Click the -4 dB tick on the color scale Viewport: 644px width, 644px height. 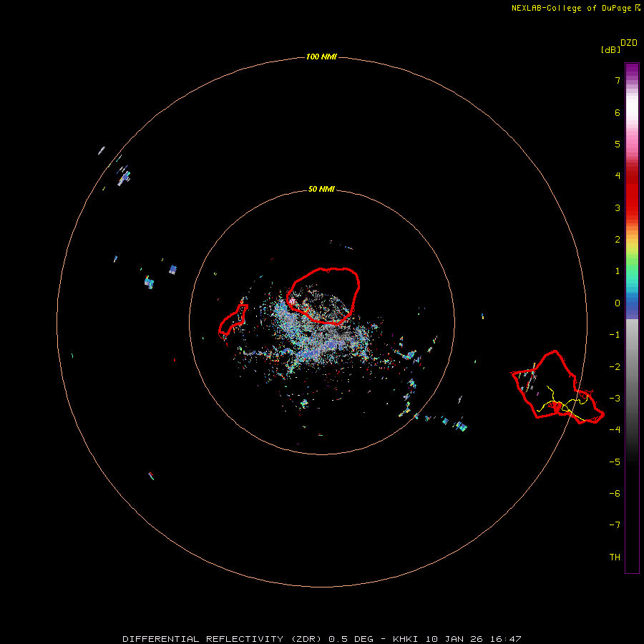(615, 430)
